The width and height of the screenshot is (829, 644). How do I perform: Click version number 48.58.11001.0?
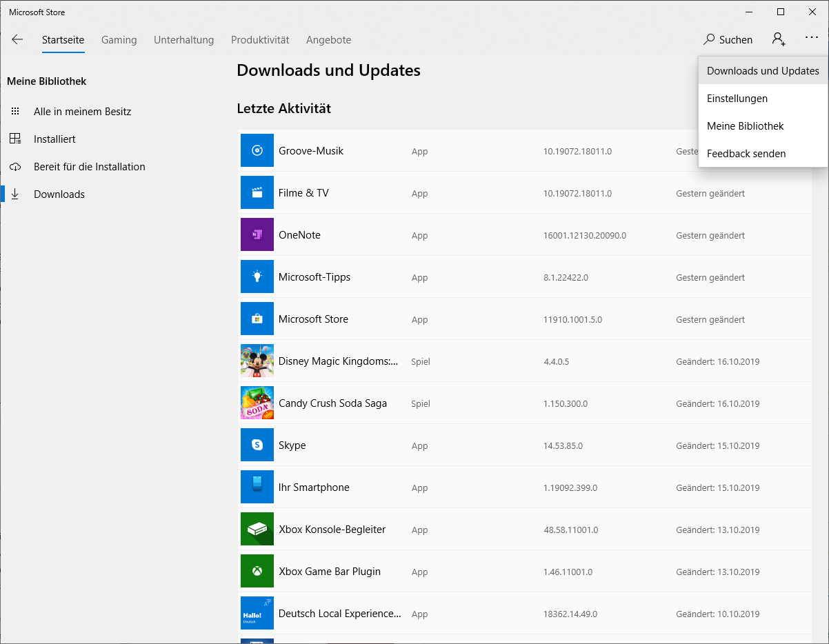[x=571, y=530]
